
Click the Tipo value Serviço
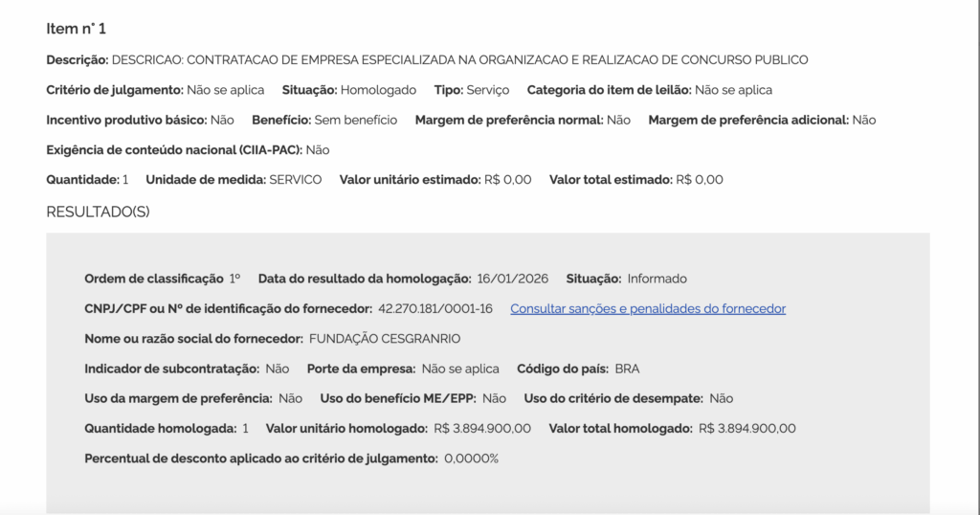pyautogui.click(x=487, y=90)
